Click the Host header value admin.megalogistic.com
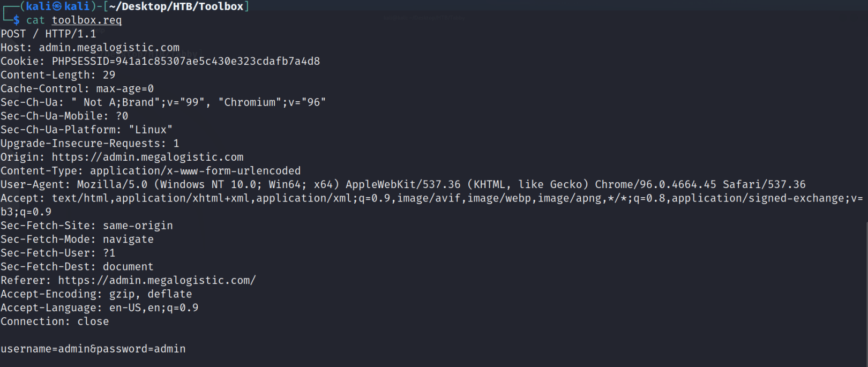The width and height of the screenshot is (868, 367). click(109, 48)
